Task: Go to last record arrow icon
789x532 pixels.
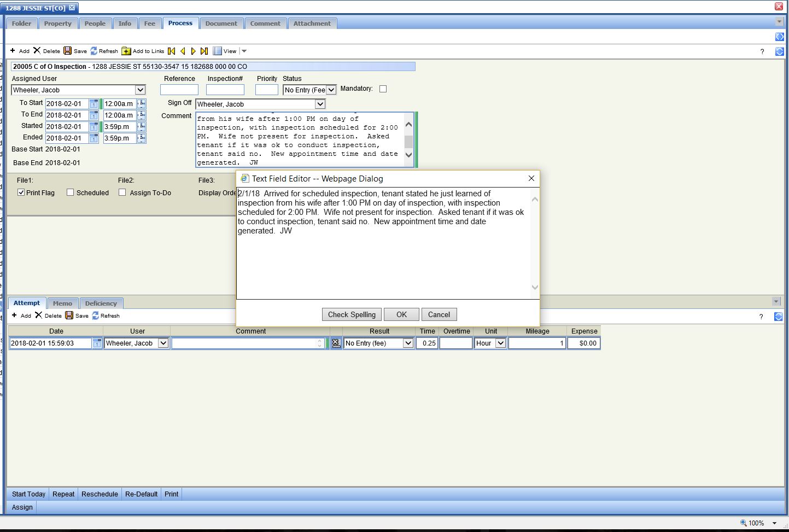Action: click(204, 51)
